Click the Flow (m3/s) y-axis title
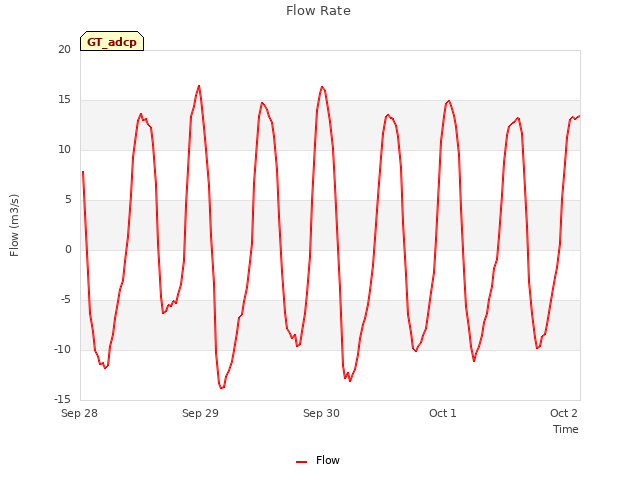640x480 pixels. (x=14, y=225)
